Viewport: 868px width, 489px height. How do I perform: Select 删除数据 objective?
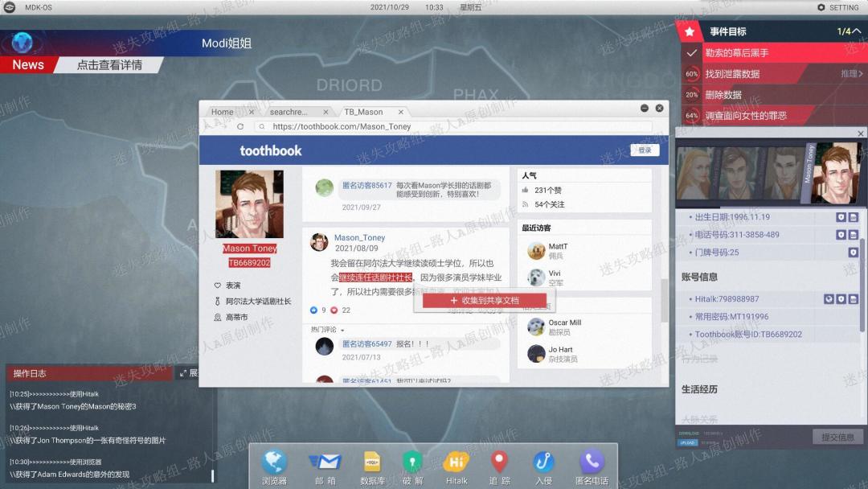tap(773, 95)
